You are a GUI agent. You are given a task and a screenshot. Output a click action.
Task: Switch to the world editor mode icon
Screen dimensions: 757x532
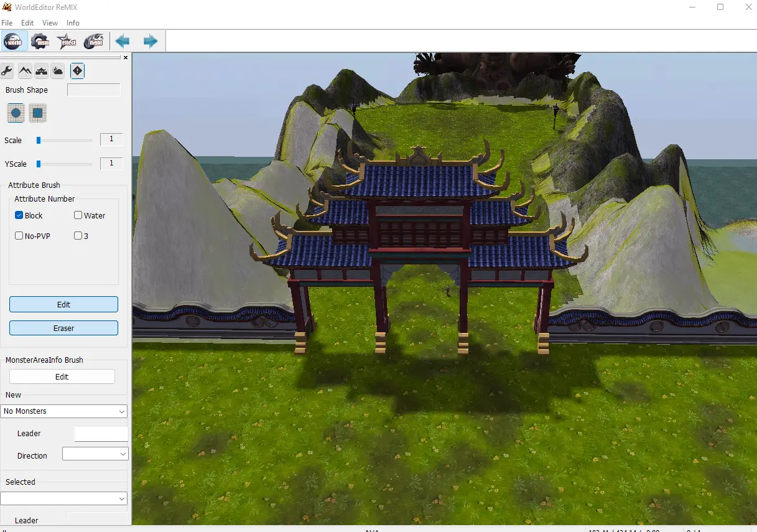pos(14,41)
